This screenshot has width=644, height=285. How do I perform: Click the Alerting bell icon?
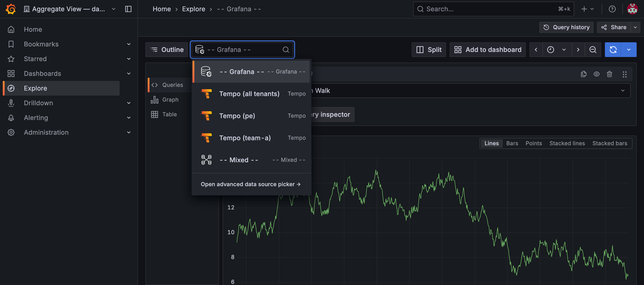11,118
